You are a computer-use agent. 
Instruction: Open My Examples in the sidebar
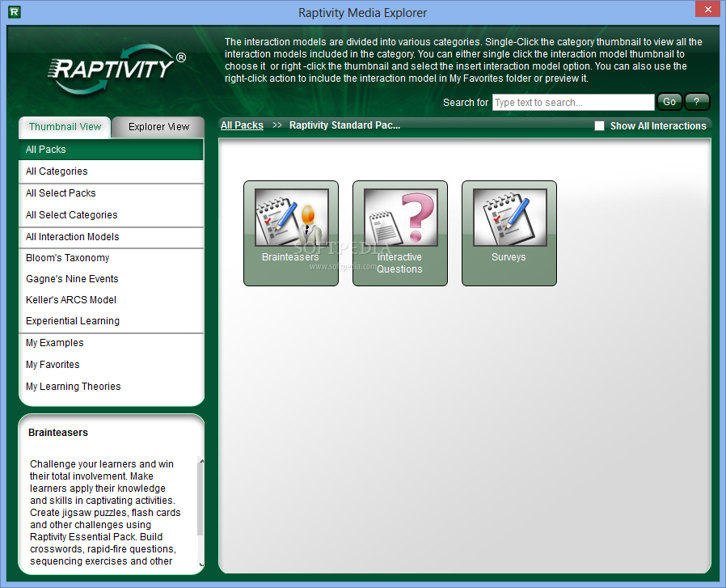tap(111, 343)
